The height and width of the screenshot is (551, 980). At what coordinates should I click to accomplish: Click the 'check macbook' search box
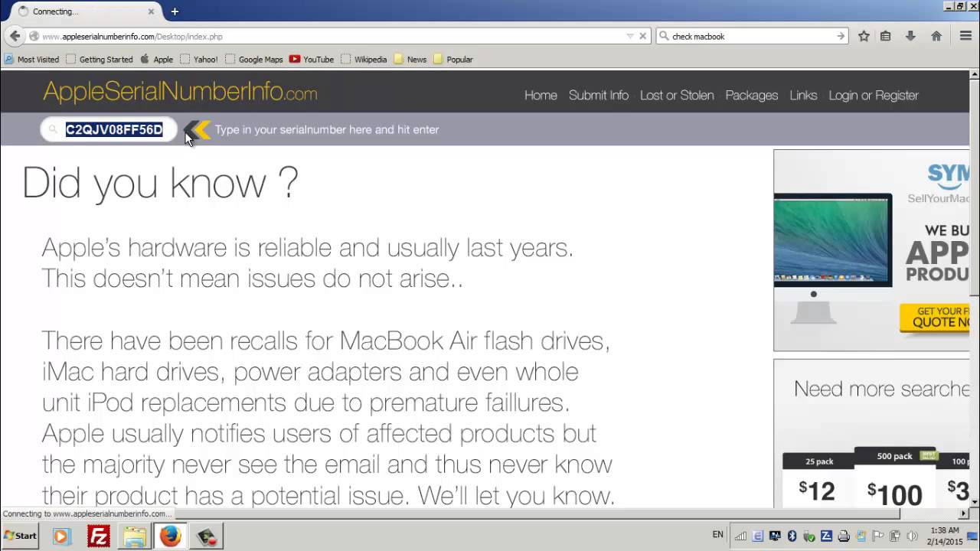[752, 36]
